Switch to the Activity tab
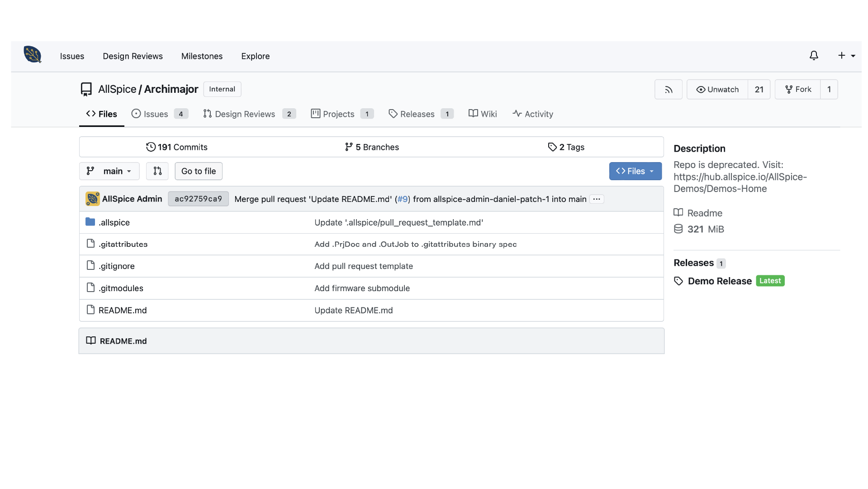 point(533,114)
